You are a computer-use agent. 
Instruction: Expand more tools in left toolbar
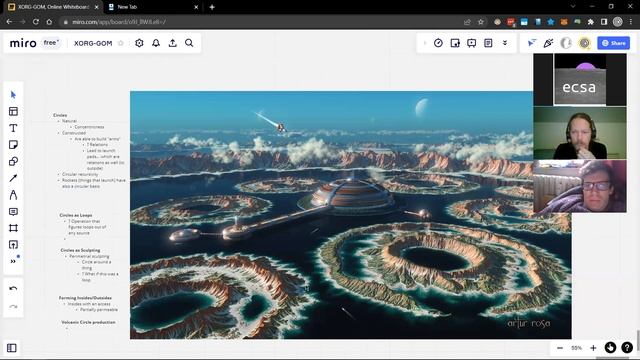coord(13,261)
